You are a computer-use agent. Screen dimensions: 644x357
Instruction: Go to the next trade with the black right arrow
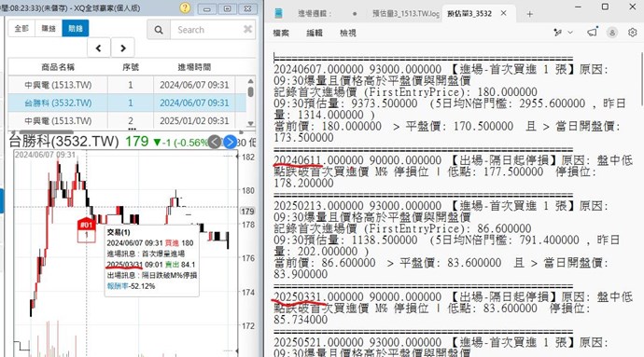(x=123, y=48)
